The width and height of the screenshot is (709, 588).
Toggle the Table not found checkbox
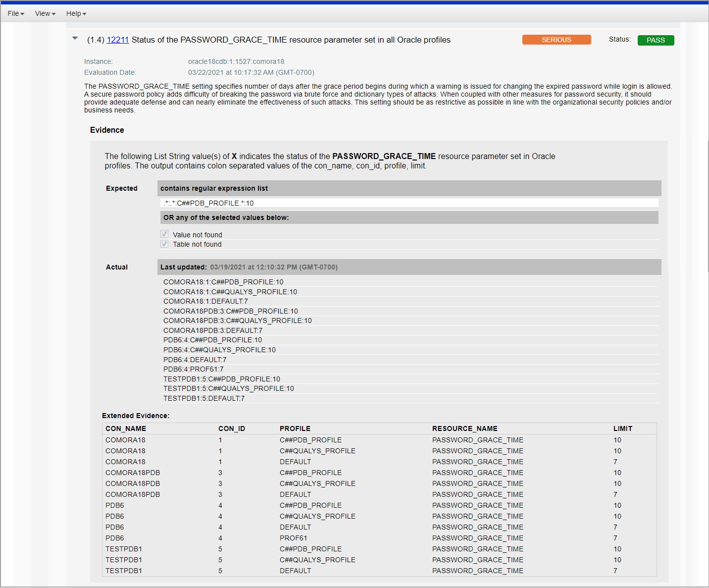(x=164, y=244)
